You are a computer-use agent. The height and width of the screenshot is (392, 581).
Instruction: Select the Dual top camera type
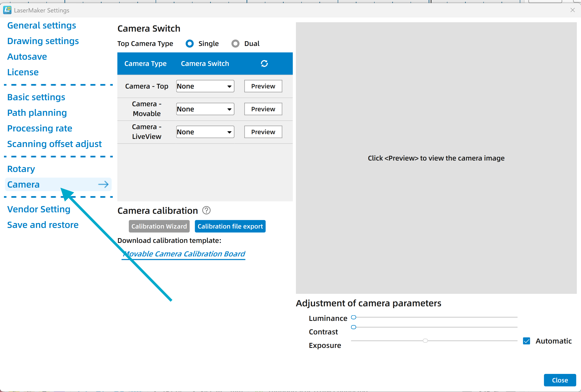click(235, 44)
